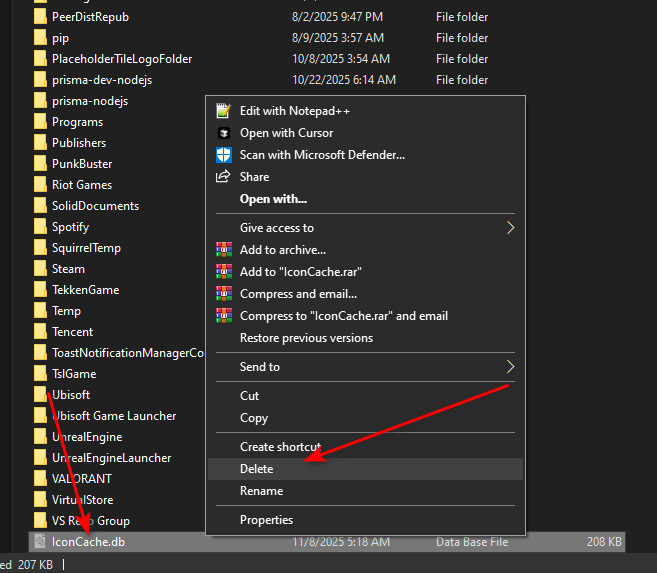The width and height of the screenshot is (657, 573).
Task: Click the Riot Games folder icon
Action: coord(40,185)
